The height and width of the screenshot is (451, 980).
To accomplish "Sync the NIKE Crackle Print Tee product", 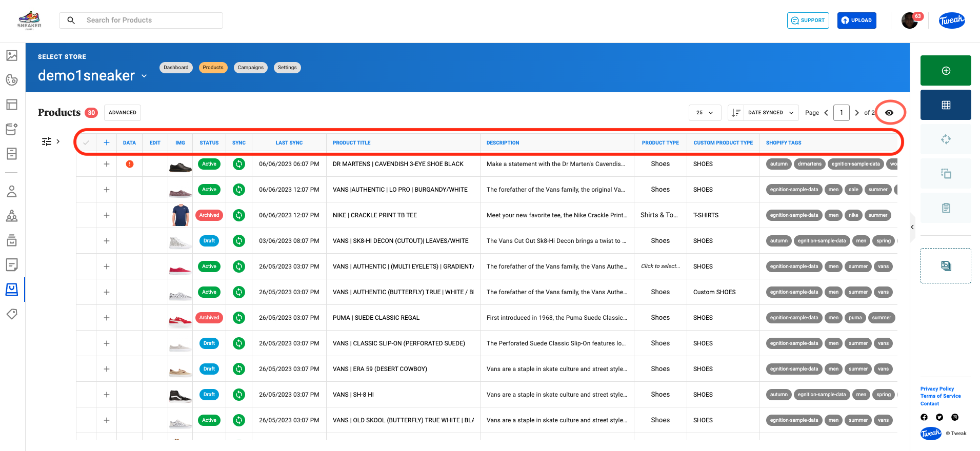I will click(239, 215).
